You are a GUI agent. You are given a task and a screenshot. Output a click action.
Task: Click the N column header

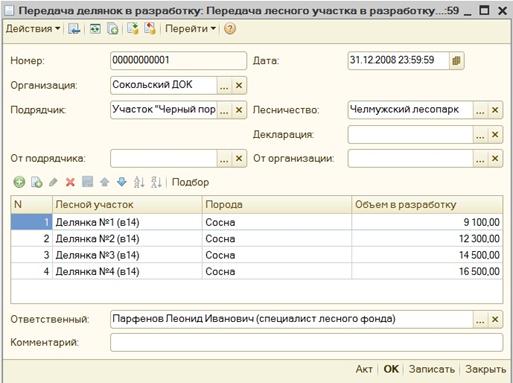coord(32,205)
